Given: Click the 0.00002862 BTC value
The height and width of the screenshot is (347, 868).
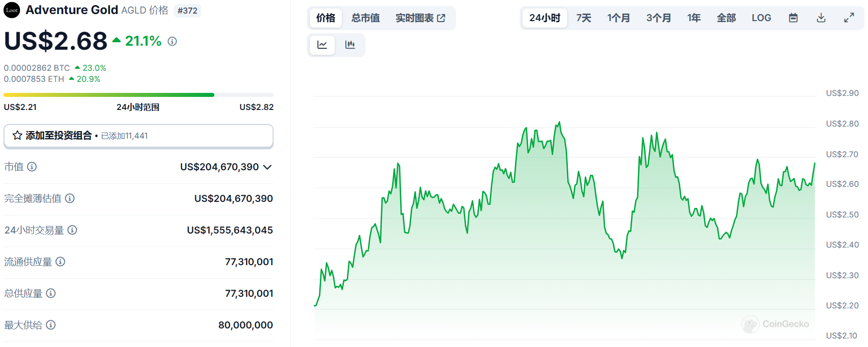Looking at the screenshot, I should pos(37,68).
